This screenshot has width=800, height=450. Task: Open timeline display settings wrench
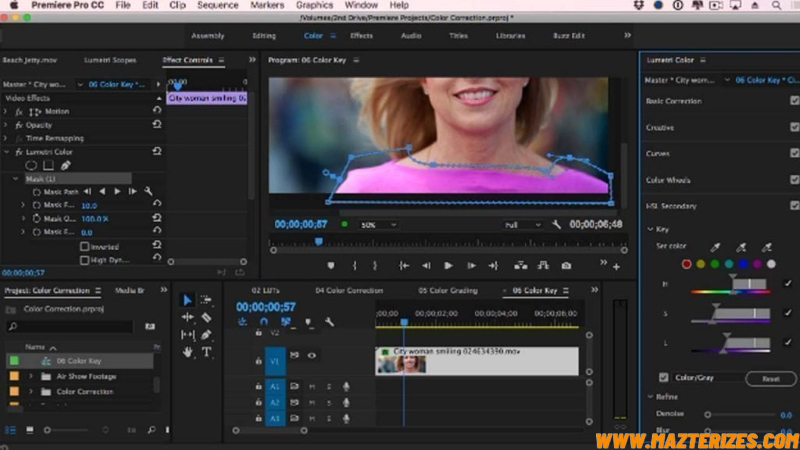tap(330, 321)
